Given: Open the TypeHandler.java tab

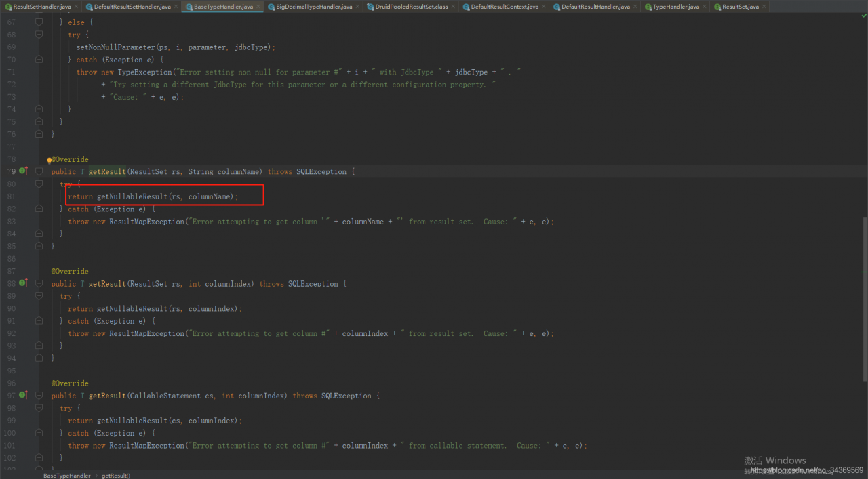Looking at the screenshot, I should (x=675, y=6).
